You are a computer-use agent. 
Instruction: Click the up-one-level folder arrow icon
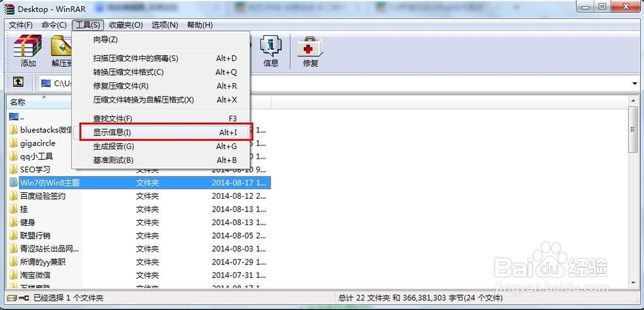[x=17, y=82]
